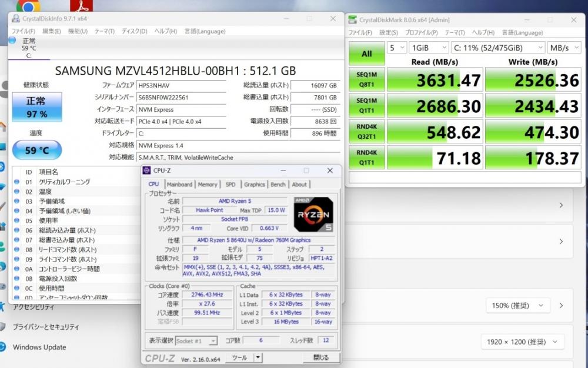Click the status dot for attribute 0B

click(x=17, y=279)
